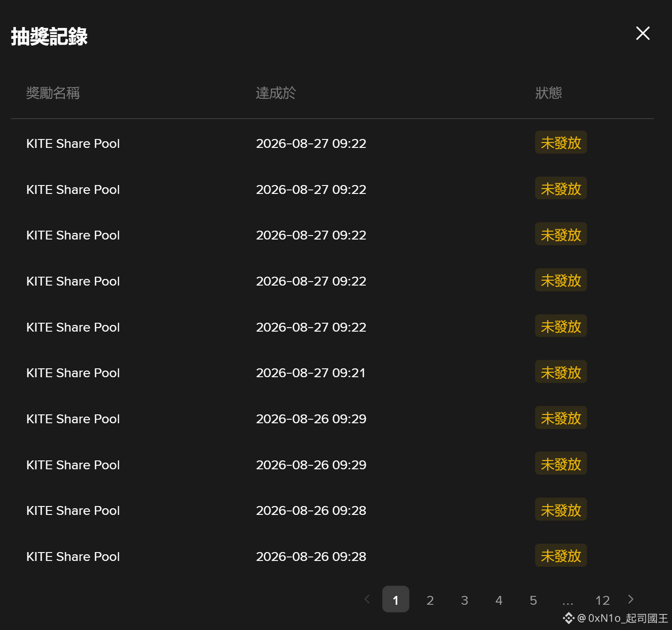Jump to page 5

coord(533,600)
